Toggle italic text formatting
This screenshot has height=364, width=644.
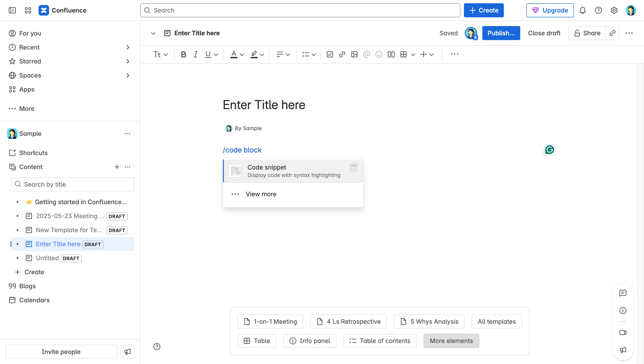tap(195, 54)
